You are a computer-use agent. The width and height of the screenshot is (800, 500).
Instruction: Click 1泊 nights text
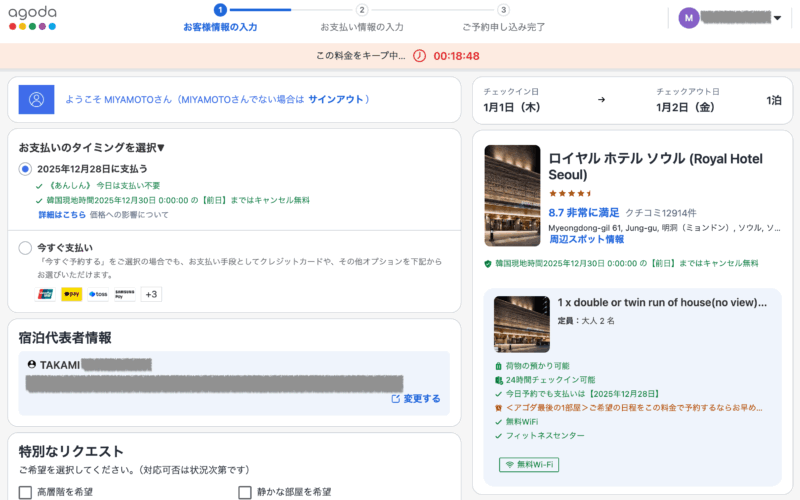773,101
